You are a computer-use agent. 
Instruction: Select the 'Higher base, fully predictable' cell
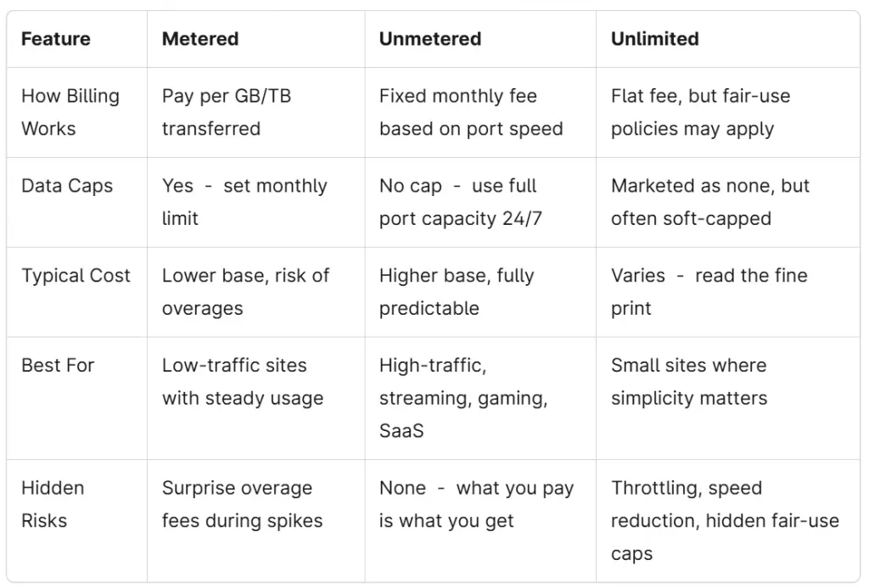pyautogui.click(x=457, y=292)
